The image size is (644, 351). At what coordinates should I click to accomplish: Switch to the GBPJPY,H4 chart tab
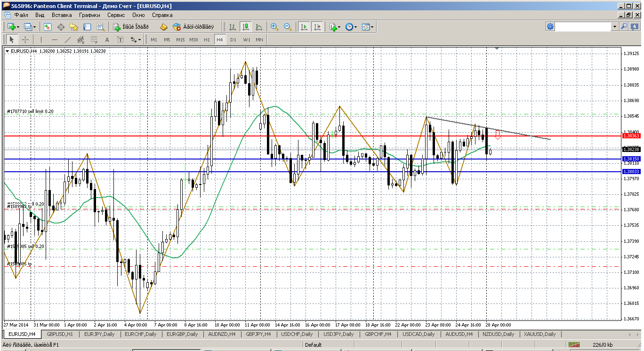[258, 334]
